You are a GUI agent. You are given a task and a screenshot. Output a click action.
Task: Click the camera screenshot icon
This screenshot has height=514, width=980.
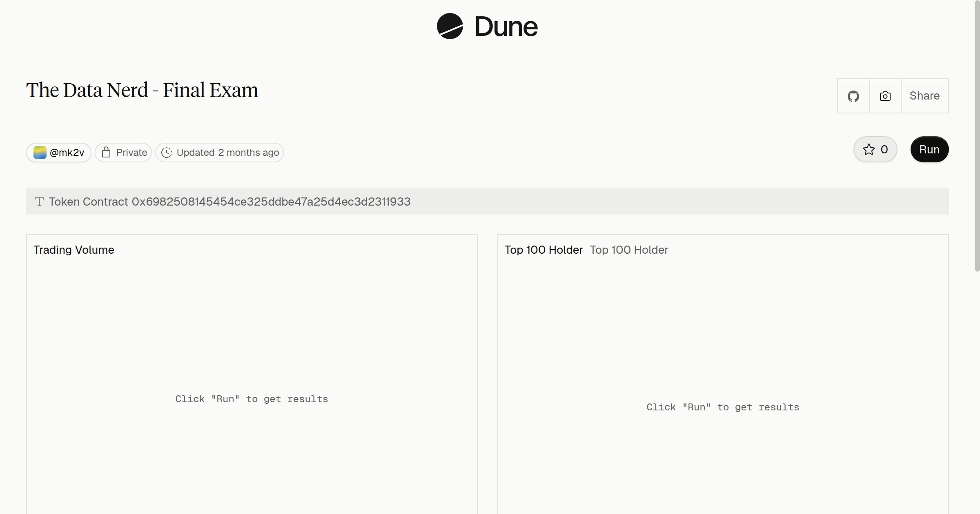[x=885, y=96]
